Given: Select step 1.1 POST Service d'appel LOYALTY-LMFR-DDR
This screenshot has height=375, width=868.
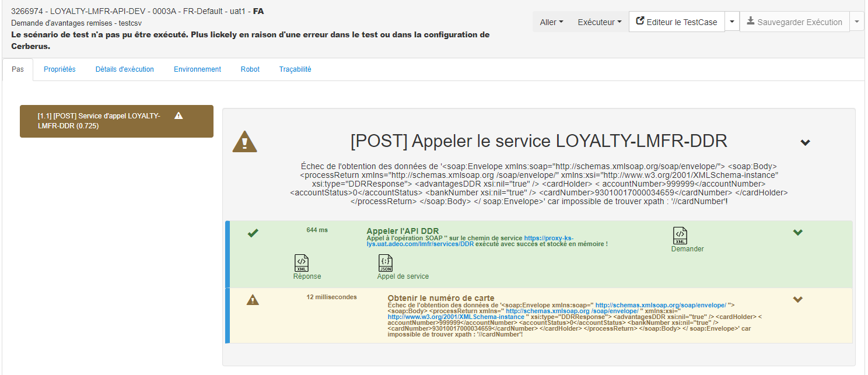Looking at the screenshot, I should (117, 121).
